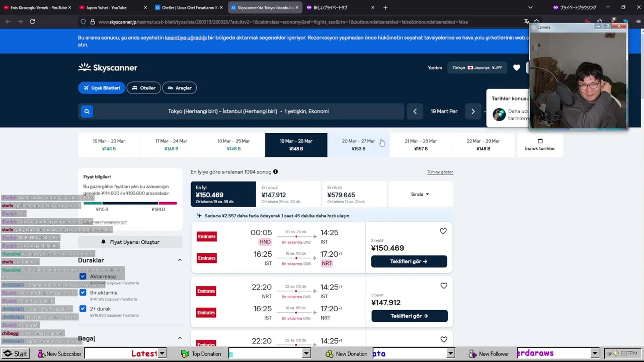Collapse the Bagaj section
Viewport: 644px width, 362px height.
point(180,338)
